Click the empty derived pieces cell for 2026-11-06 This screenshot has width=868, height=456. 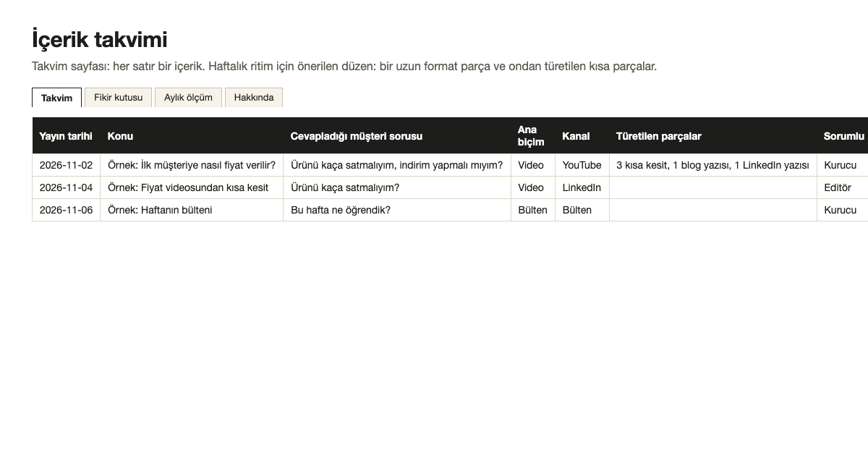713,210
